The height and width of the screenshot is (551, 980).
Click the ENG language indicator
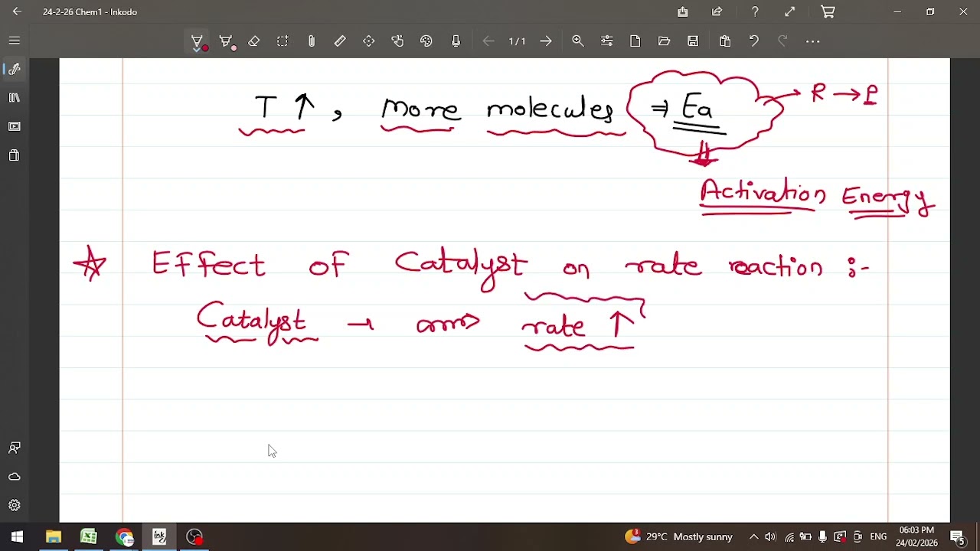[878, 536]
